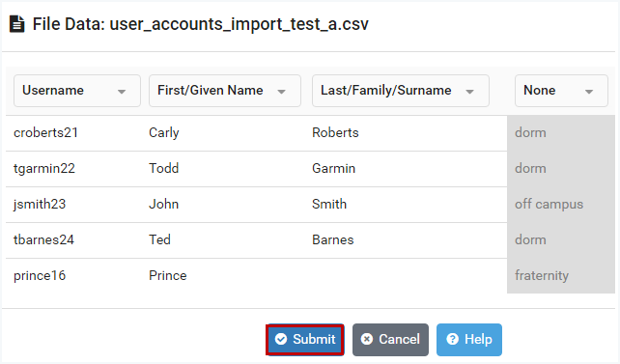
Task: Click the X icon on Cancel button
Action: point(367,339)
